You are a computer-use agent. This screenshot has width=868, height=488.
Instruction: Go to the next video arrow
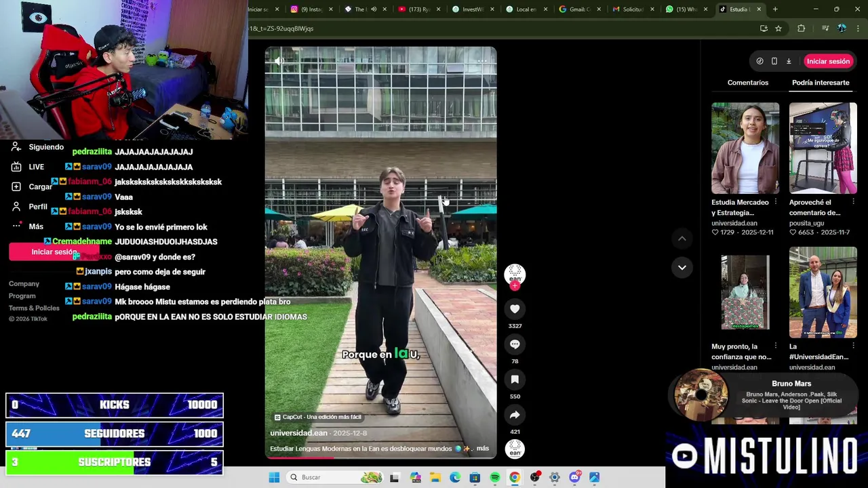[682, 268]
